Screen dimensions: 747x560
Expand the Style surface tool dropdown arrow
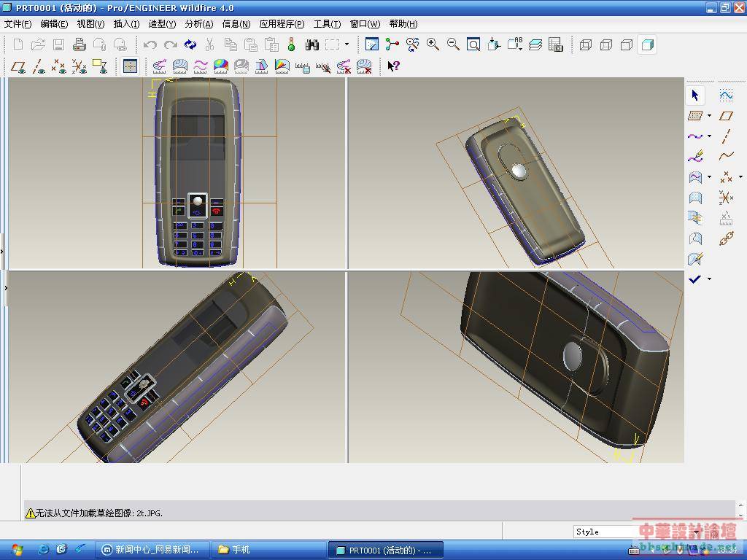click(x=709, y=177)
